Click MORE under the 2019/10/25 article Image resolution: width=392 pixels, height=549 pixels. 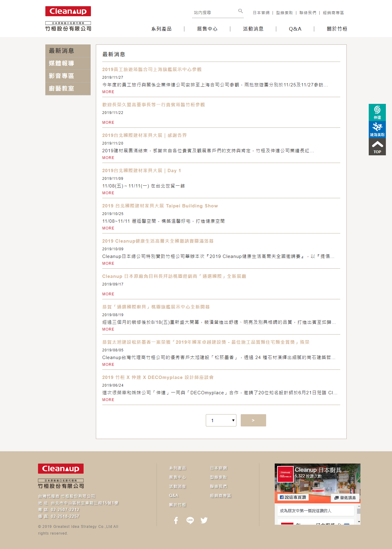point(108,228)
